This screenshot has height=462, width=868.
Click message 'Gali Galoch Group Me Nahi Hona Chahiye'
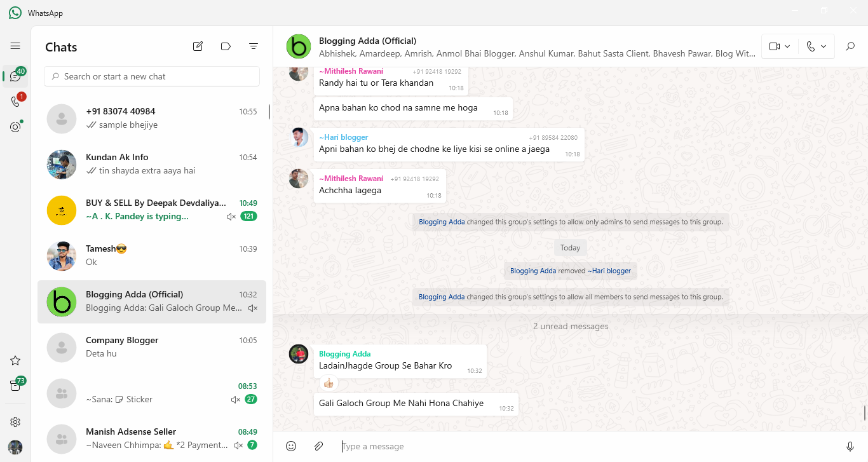(x=416, y=404)
